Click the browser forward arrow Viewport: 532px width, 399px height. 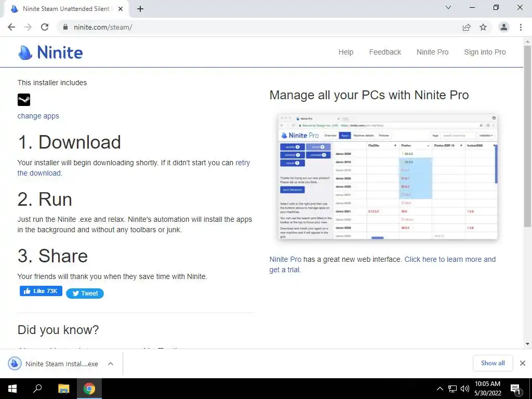click(x=28, y=27)
